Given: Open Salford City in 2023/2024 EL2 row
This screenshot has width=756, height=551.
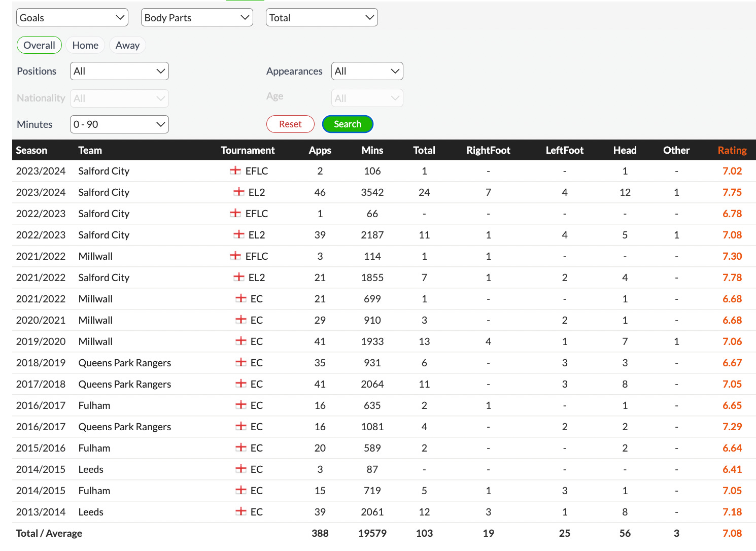Looking at the screenshot, I should coord(104,192).
